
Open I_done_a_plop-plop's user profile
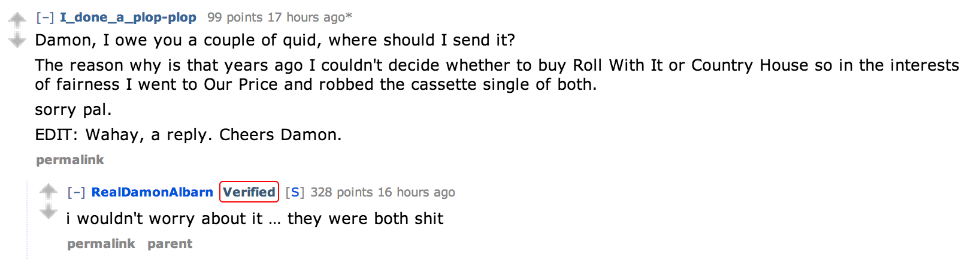click(x=128, y=17)
